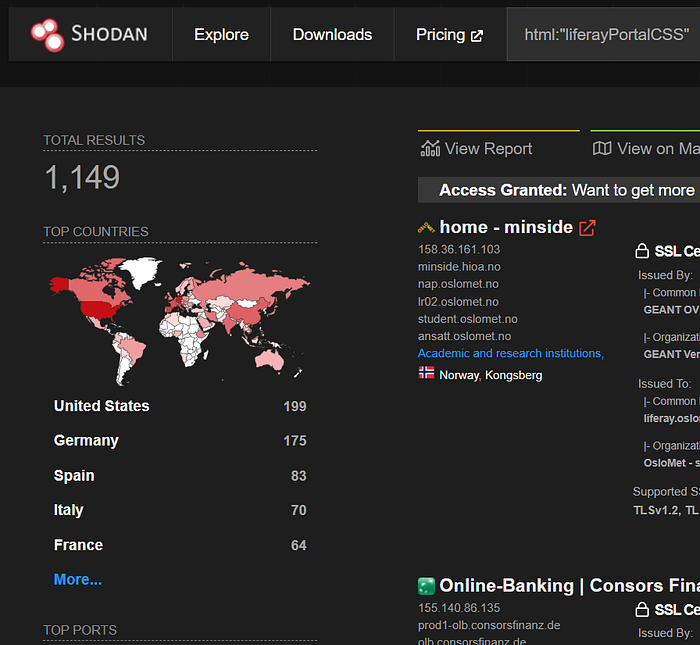Expand the More... countries list
This screenshot has height=645, width=700.
click(78, 579)
